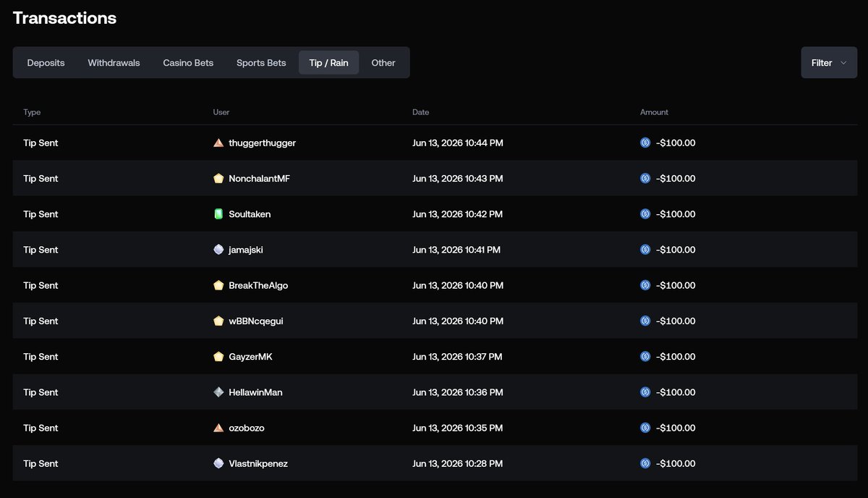Screen dimensions: 868x498
Task: Open user GayzerMK's profile
Action: pos(250,357)
